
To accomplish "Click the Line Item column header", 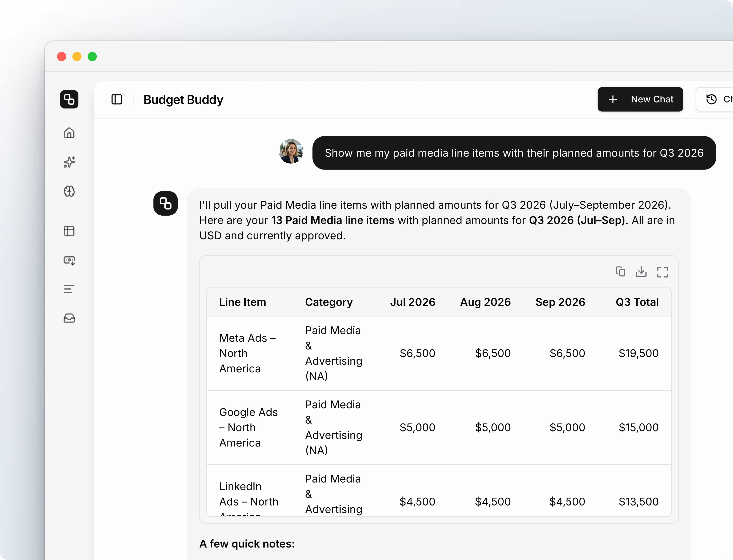I will coord(243,302).
